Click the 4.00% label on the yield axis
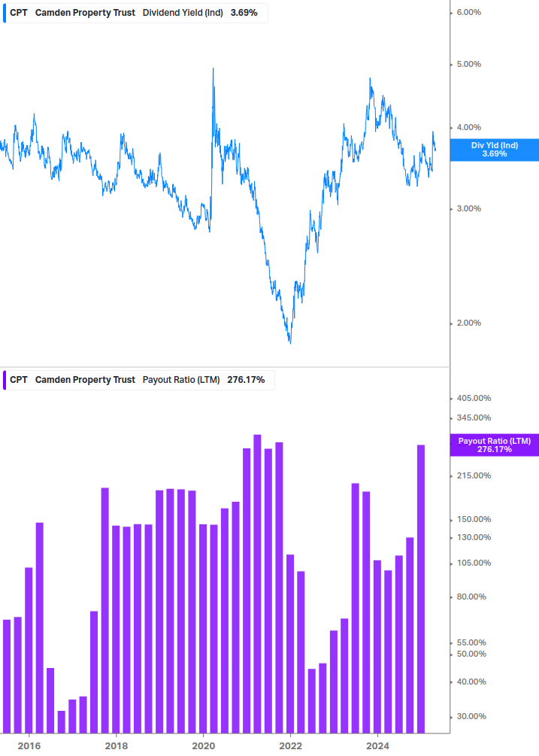The height and width of the screenshot is (756, 539). [468, 127]
